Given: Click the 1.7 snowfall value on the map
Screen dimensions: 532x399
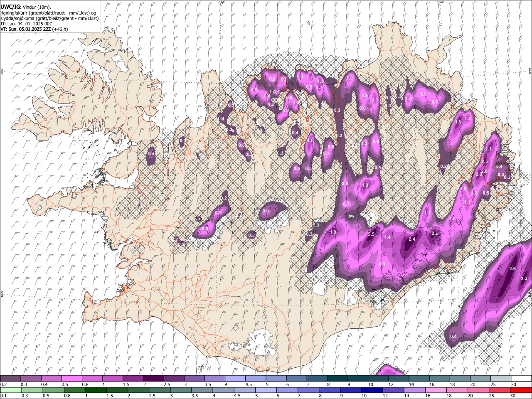Looking at the screenshot, I should (x=320, y=88).
